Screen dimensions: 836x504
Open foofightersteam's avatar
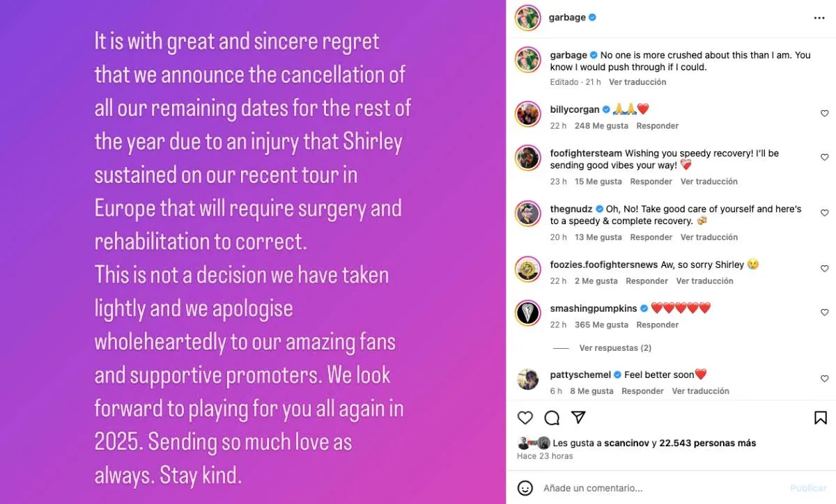(528, 158)
